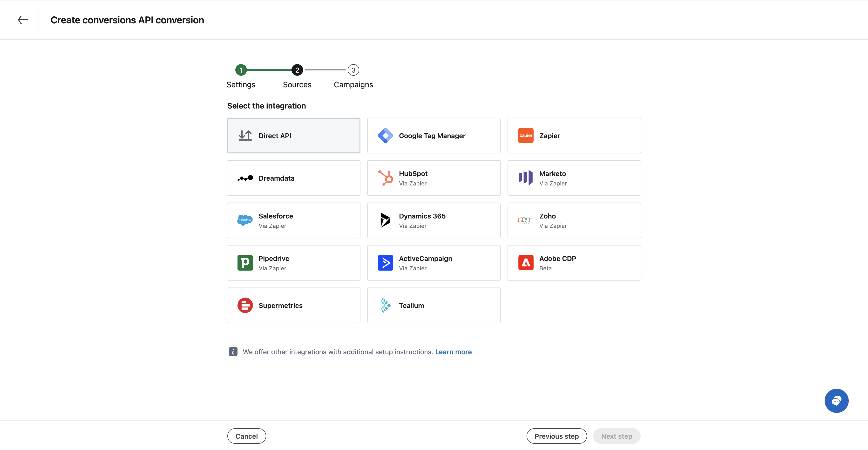
Task: Jump to step 3 Campaigns
Action: [353, 70]
